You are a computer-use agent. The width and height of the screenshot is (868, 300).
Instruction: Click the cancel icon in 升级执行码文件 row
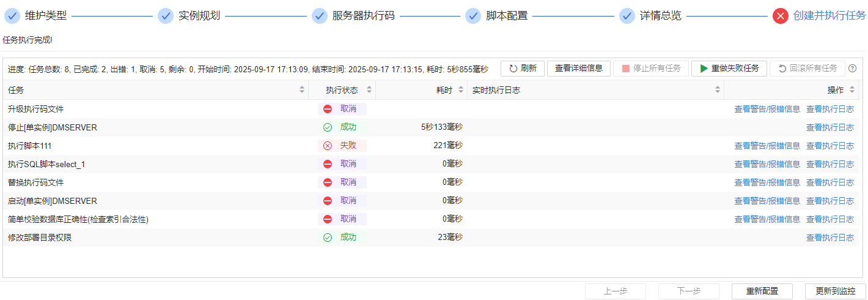pos(328,109)
